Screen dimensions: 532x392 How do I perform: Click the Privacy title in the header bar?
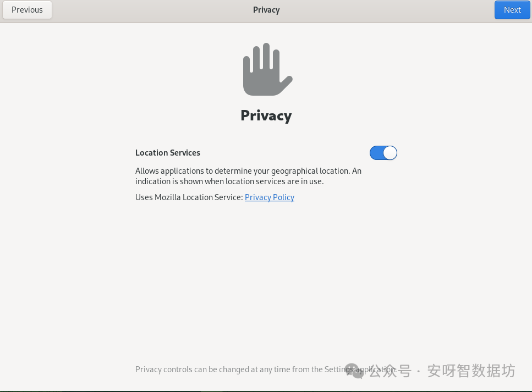tap(266, 10)
